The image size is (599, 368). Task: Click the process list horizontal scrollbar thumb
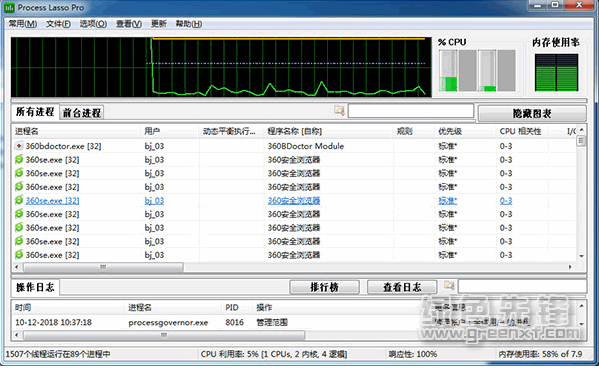(x=103, y=267)
